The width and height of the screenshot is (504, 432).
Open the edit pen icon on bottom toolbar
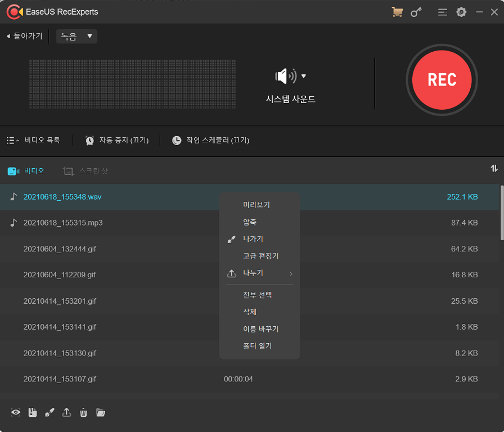click(x=49, y=412)
